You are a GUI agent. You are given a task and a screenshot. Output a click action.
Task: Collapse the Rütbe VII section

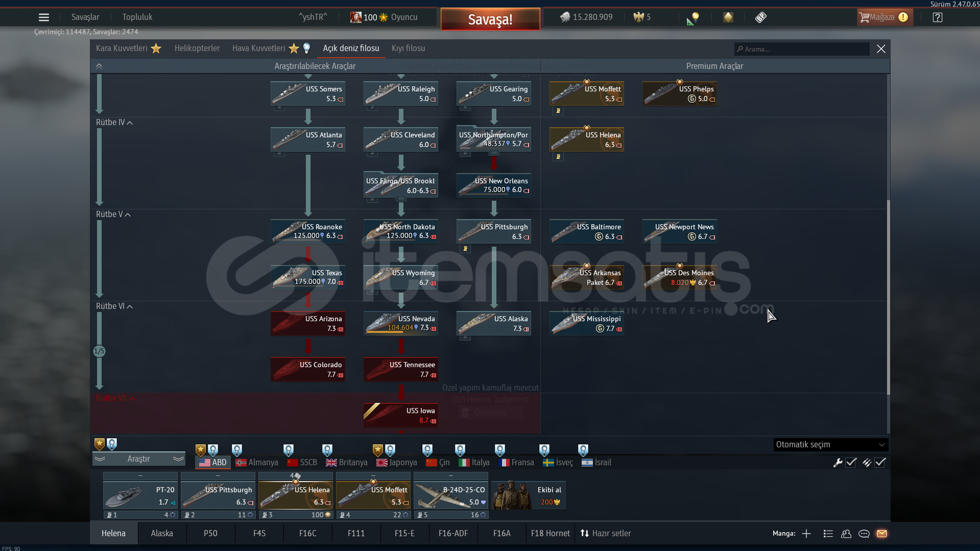tap(132, 399)
